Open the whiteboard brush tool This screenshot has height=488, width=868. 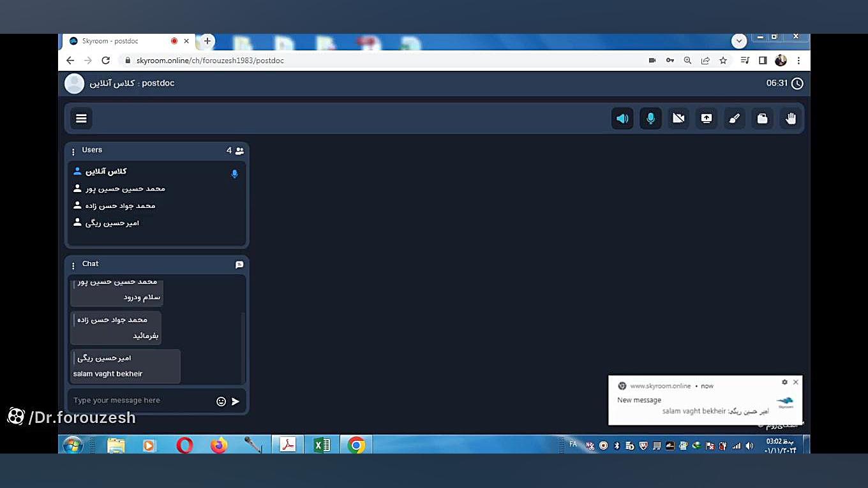click(x=735, y=118)
